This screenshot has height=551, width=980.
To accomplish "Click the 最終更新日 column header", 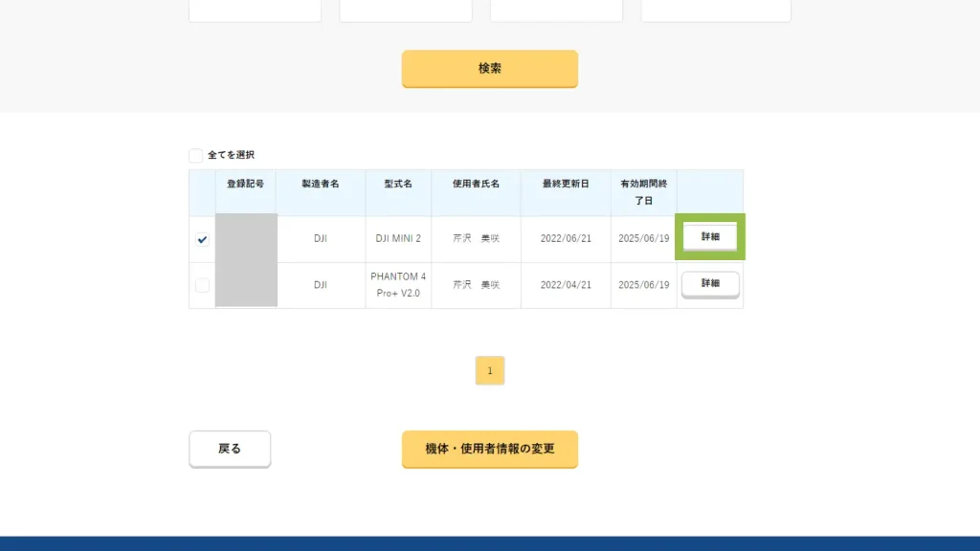I will click(x=566, y=184).
